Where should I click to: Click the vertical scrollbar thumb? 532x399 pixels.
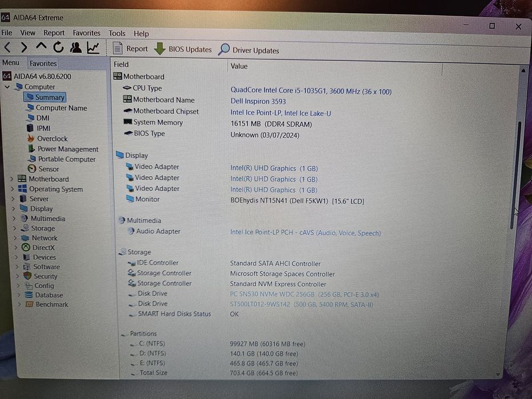(x=515, y=175)
